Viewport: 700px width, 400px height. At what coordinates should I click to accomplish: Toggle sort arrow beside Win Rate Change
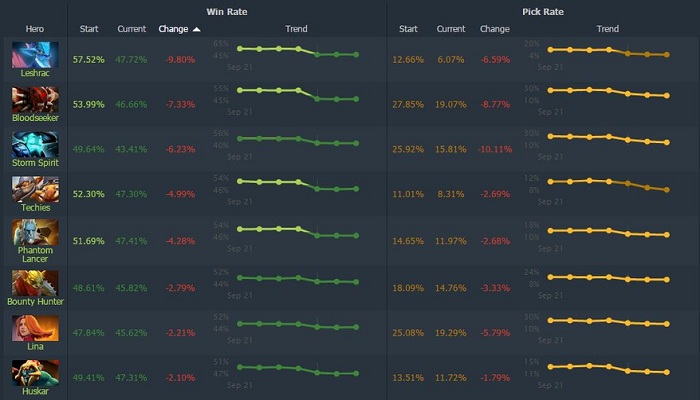tap(196, 29)
